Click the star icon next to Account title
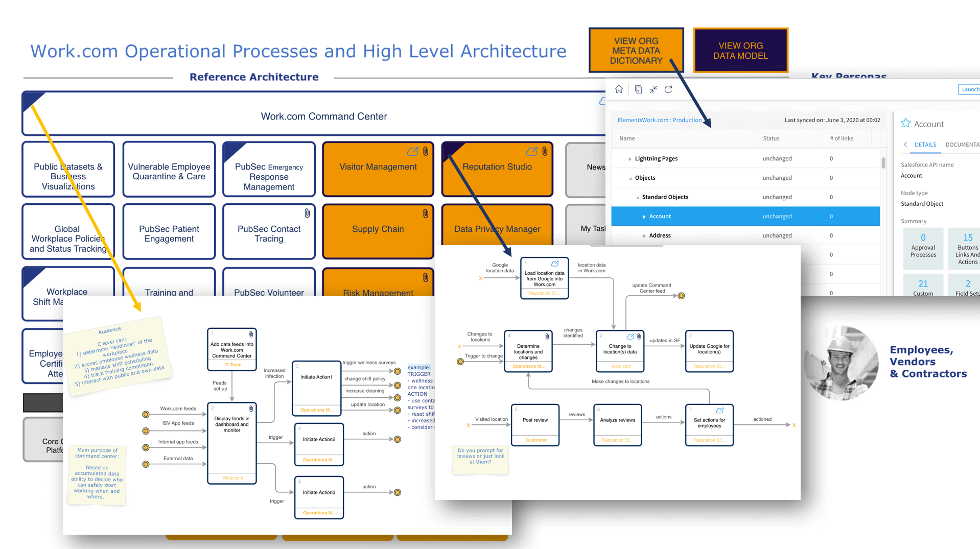Image resolution: width=980 pixels, height=549 pixels. [905, 124]
